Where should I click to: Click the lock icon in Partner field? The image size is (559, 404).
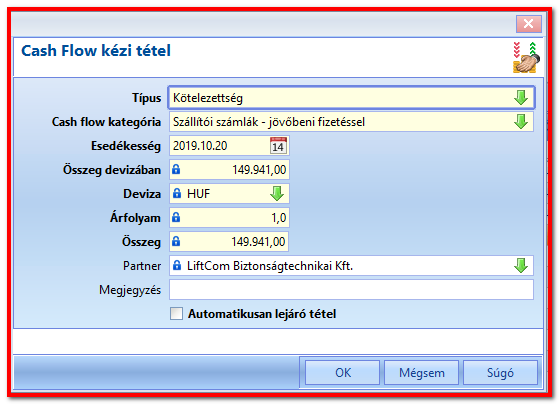pyautogui.click(x=176, y=266)
